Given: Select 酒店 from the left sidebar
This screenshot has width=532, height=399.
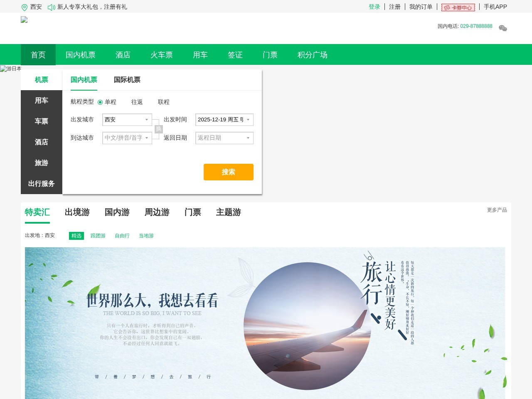Looking at the screenshot, I should coord(41,142).
